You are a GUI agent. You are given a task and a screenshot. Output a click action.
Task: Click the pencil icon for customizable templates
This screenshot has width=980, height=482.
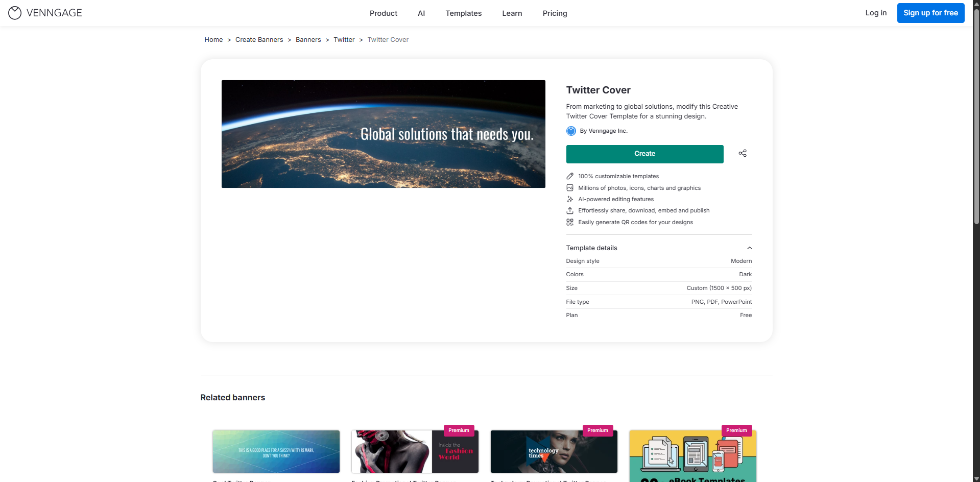(x=570, y=176)
